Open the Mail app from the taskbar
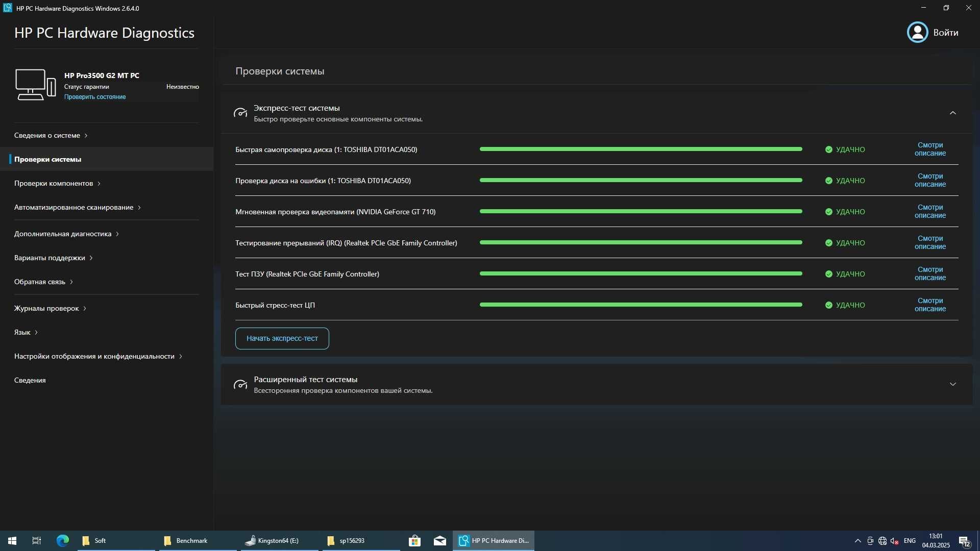980x551 pixels. pyautogui.click(x=439, y=541)
